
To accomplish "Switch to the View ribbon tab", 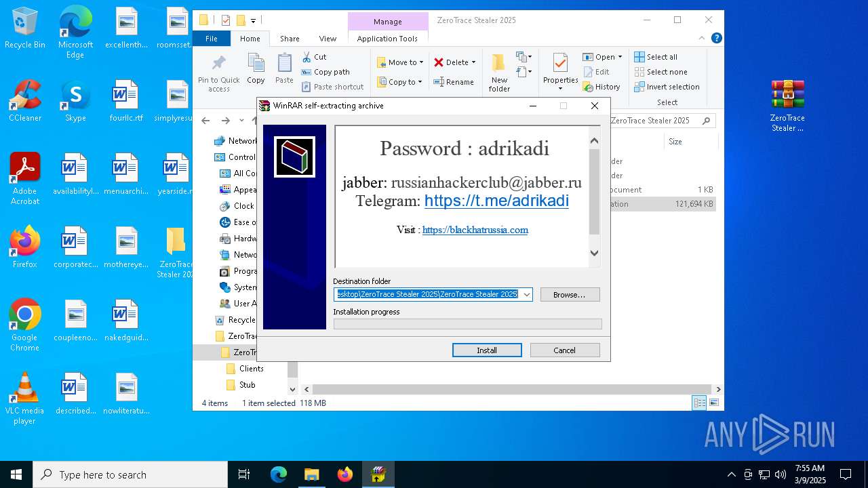I will pyautogui.click(x=328, y=39).
